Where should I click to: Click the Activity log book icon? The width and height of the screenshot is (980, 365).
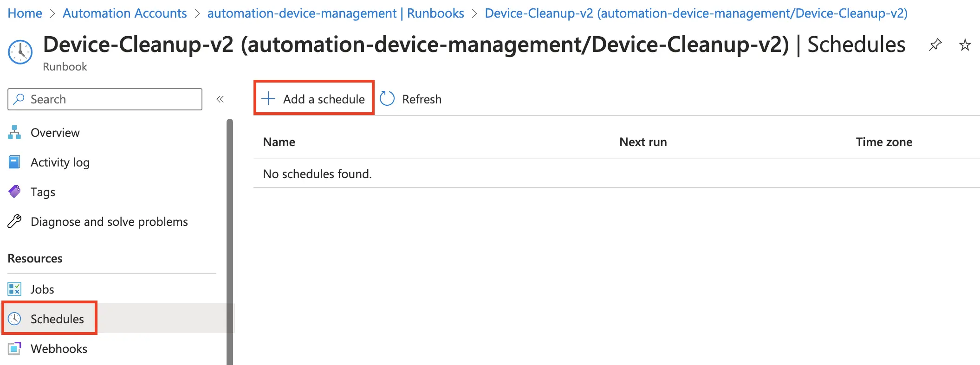point(14,162)
